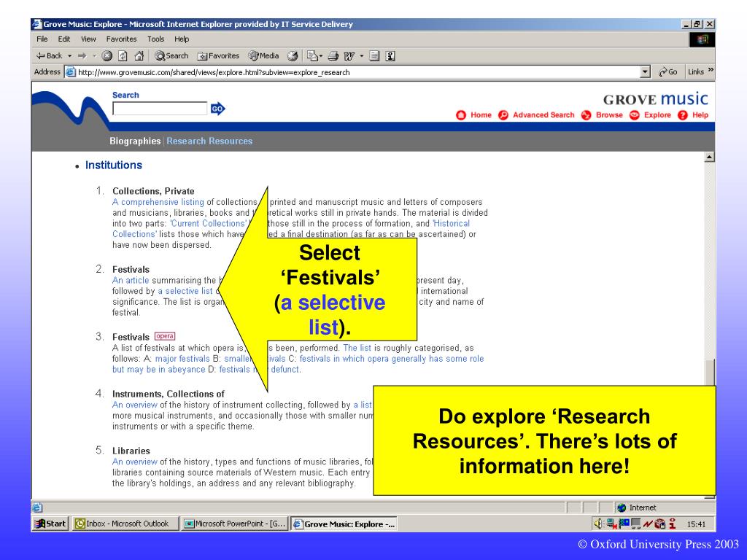Click the scrollbar up arrow

click(x=709, y=157)
